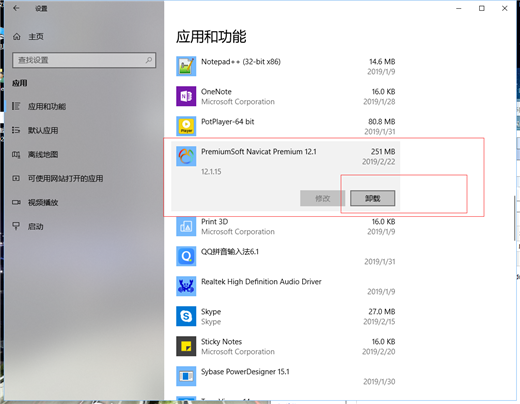Click the Skype app icon

186,316
